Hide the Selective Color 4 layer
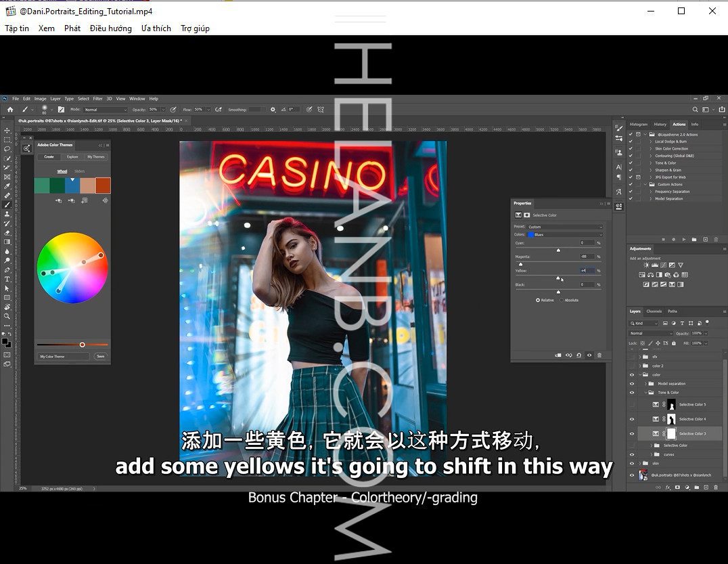 click(632, 419)
